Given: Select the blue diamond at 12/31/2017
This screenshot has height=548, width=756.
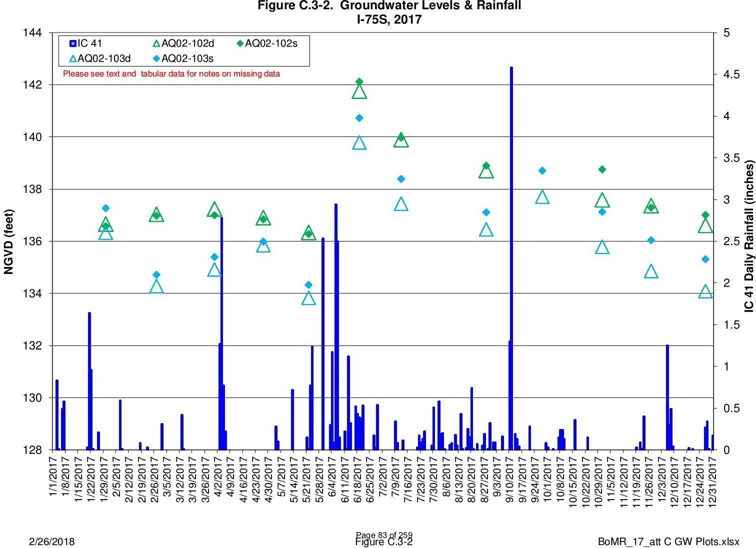Looking at the screenshot, I should click(705, 259).
